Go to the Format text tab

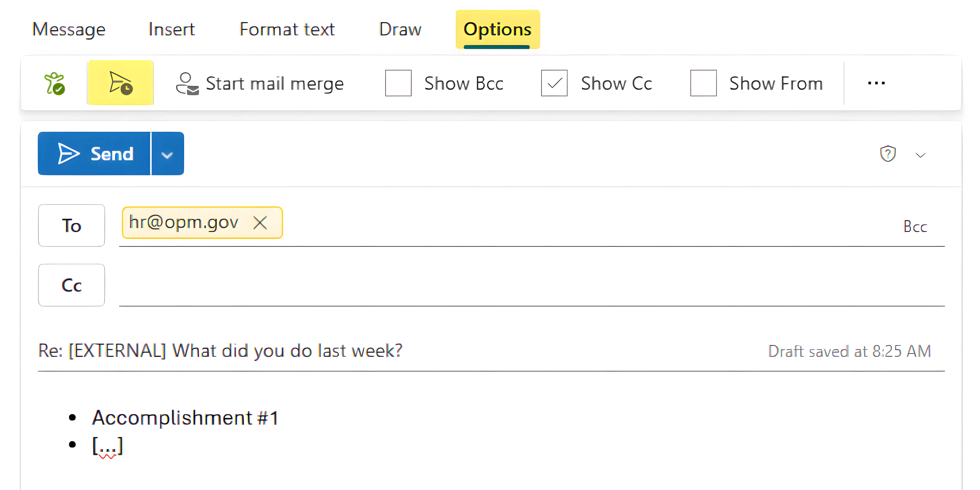point(287,29)
